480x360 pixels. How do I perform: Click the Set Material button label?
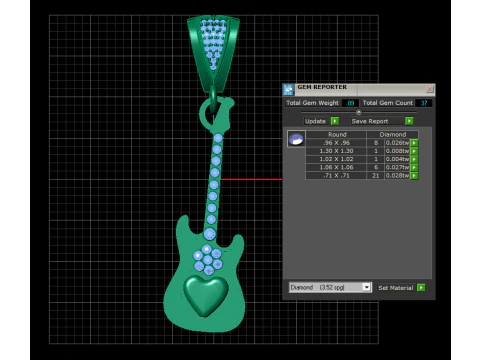396,288
